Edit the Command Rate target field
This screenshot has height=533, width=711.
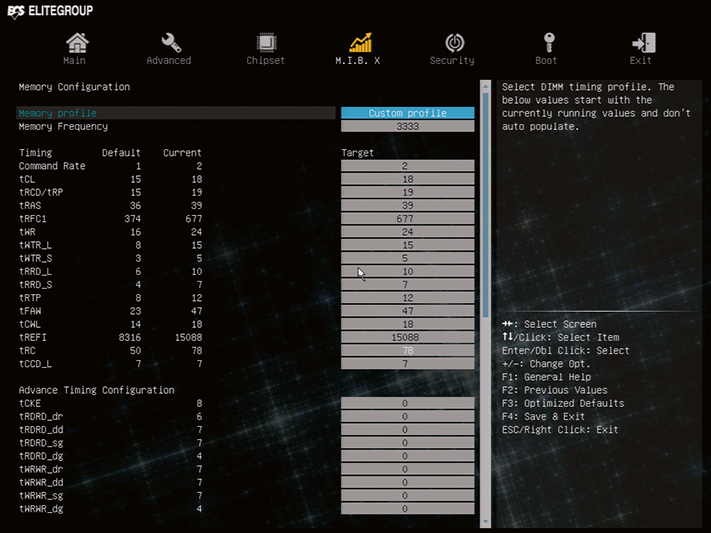click(x=408, y=166)
